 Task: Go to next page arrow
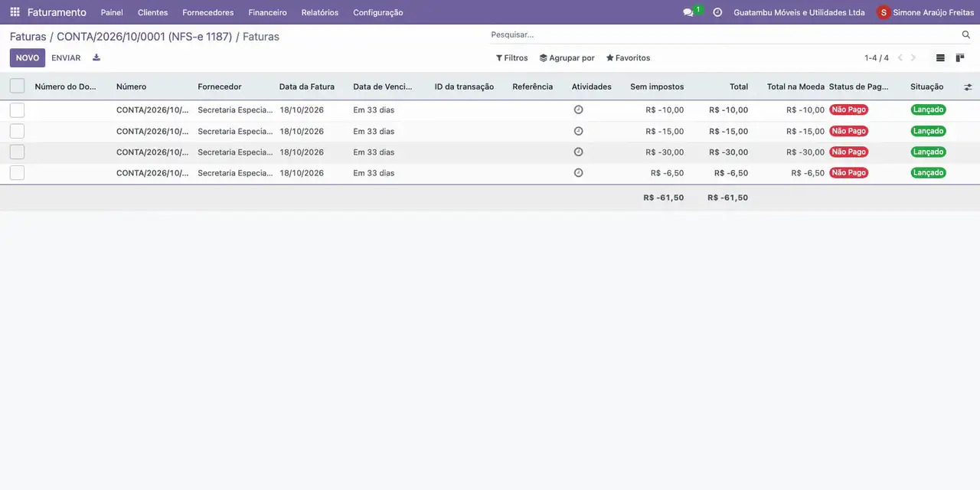click(913, 58)
